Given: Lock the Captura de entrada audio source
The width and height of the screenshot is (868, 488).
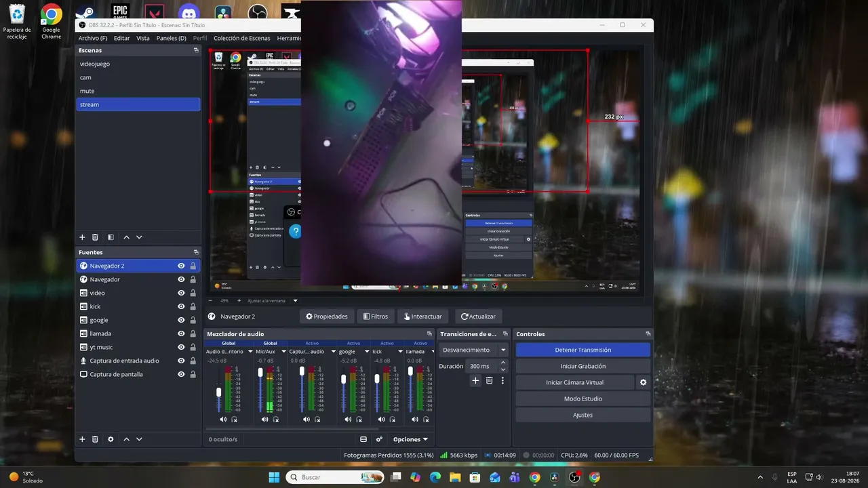Looking at the screenshot, I should click(193, 361).
